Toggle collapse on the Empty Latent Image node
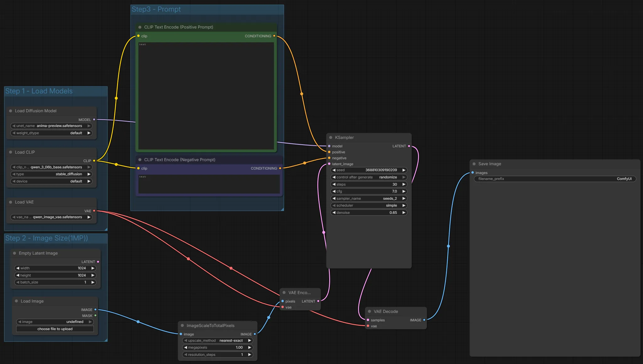This screenshot has width=643, height=364. [14, 253]
